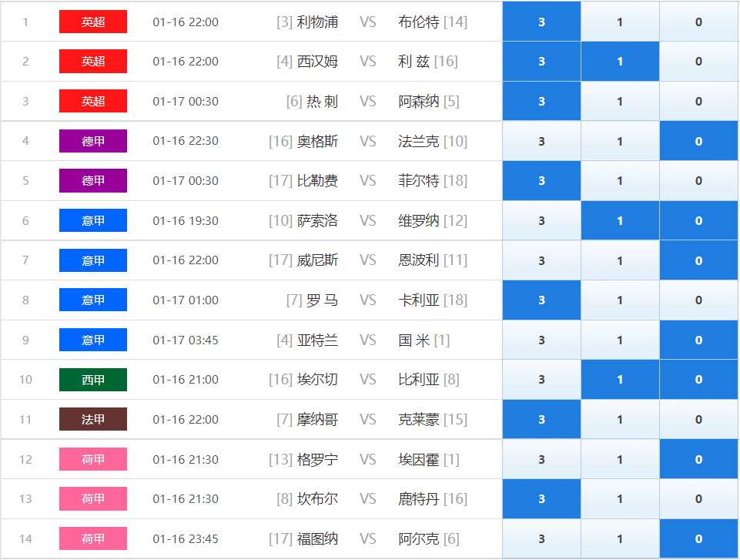
Task: Deselect draw 1 for 萨索洛 vs 维罗纳
Action: pos(620,220)
